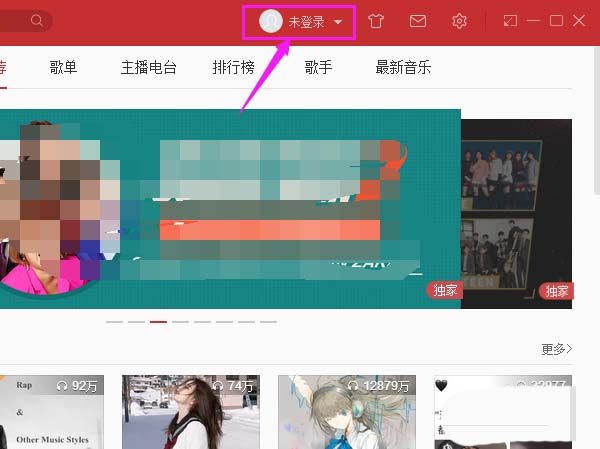Switch to the 歌单 tab
Viewport: 600px width, 449px height.
pyautogui.click(x=63, y=67)
